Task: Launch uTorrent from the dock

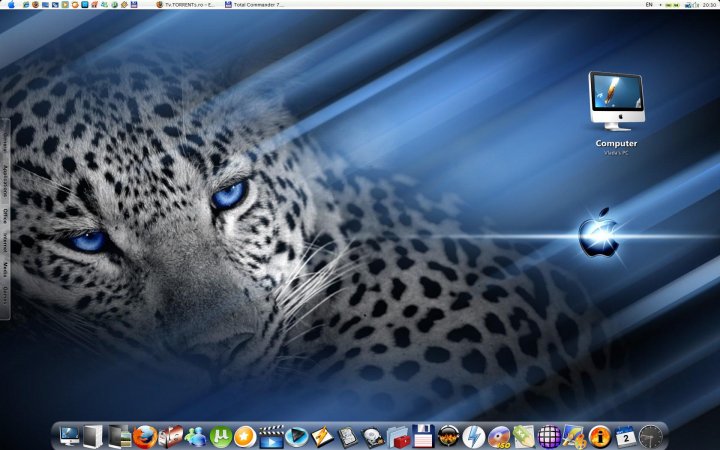Action: coord(220,436)
